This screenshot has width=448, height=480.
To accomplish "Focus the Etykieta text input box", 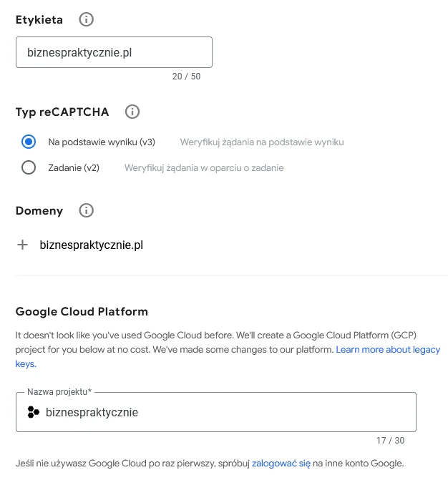I will 114,53.
